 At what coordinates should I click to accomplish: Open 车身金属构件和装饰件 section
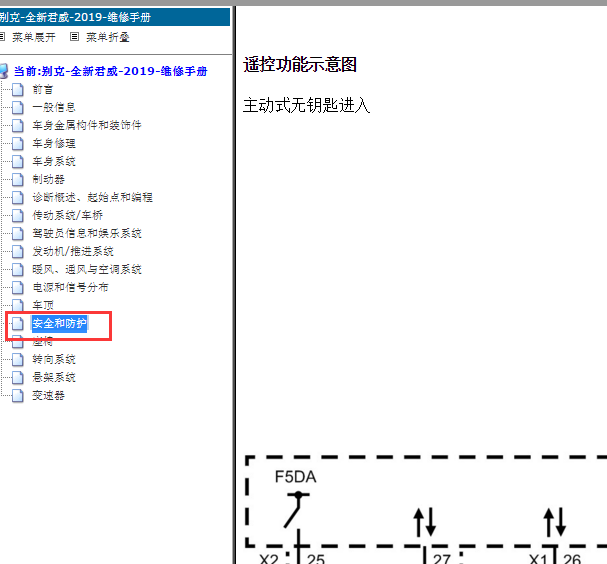pyautogui.click(x=87, y=125)
